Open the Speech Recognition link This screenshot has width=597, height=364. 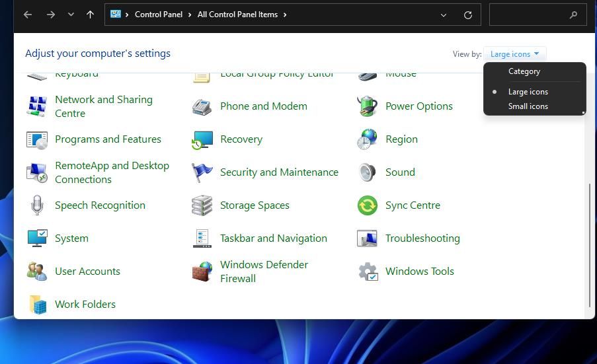point(100,205)
